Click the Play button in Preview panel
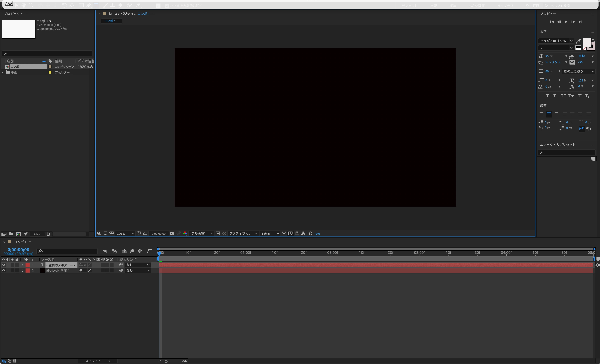 [x=566, y=22]
